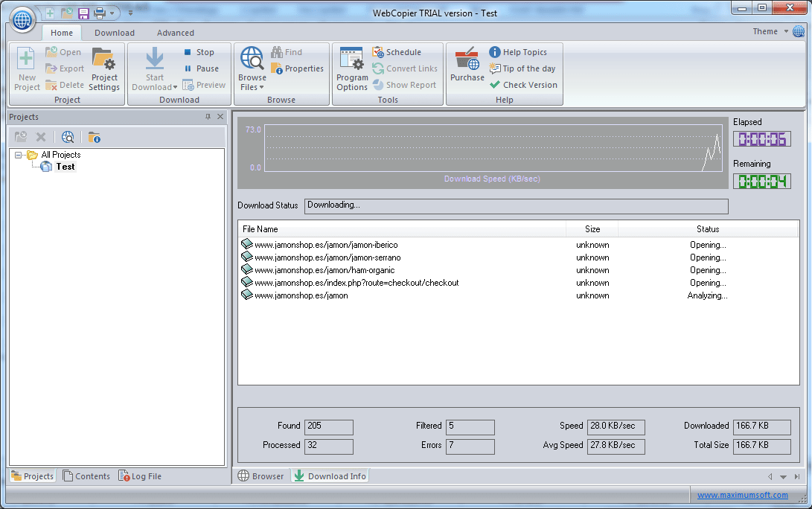Image resolution: width=812 pixels, height=509 pixels.
Task: Click the delete X icon in Projects panel toolbar
Action: pyautogui.click(x=41, y=137)
